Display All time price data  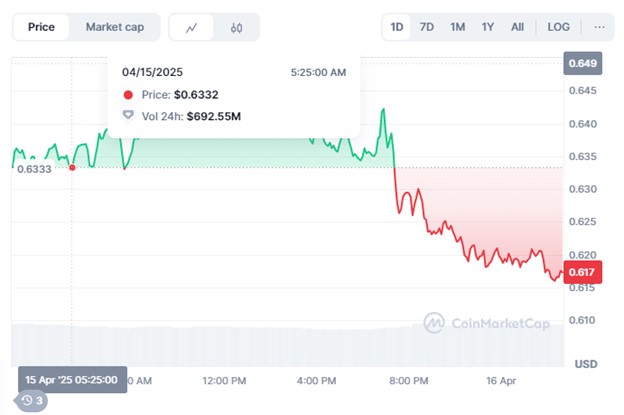click(517, 27)
